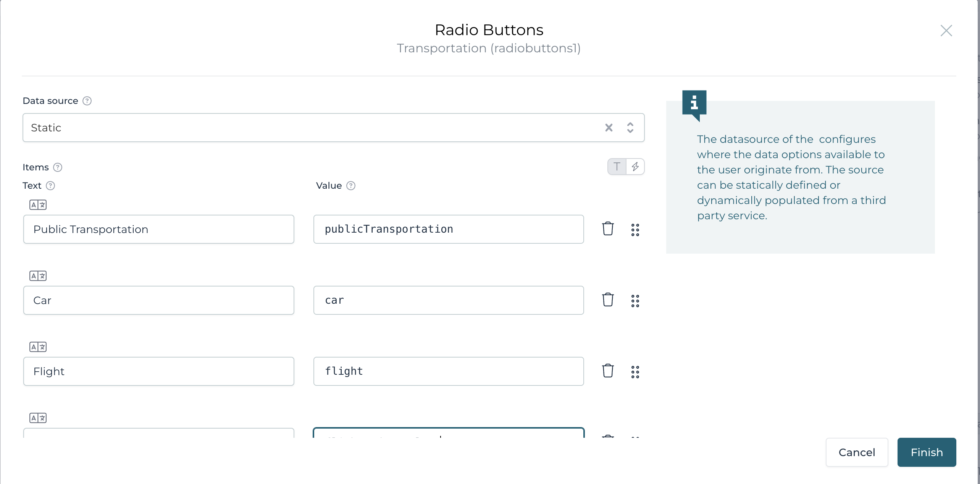Screen dimensions: 980x484
Task: Delete the Public Transportation item
Action: click(x=608, y=229)
